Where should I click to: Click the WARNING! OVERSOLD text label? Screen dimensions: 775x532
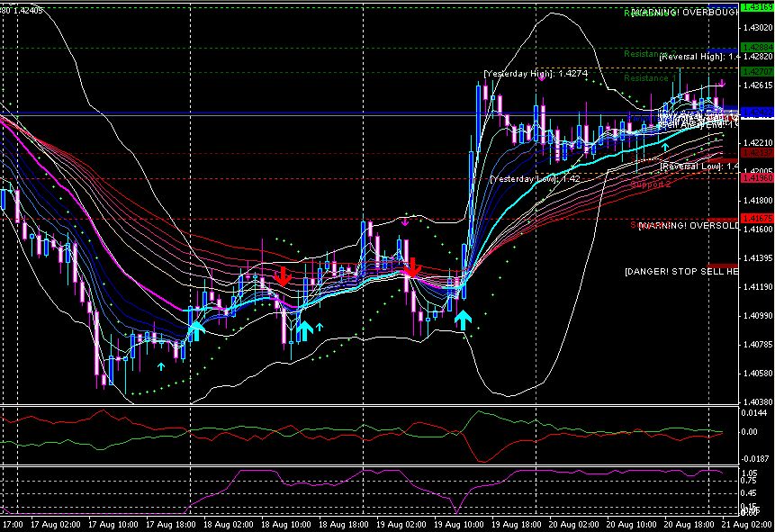pyautogui.click(x=689, y=226)
